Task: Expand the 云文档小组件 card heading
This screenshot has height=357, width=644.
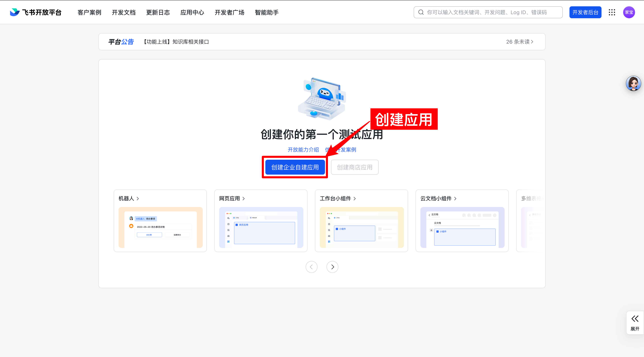Action: pyautogui.click(x=438, y=198)
